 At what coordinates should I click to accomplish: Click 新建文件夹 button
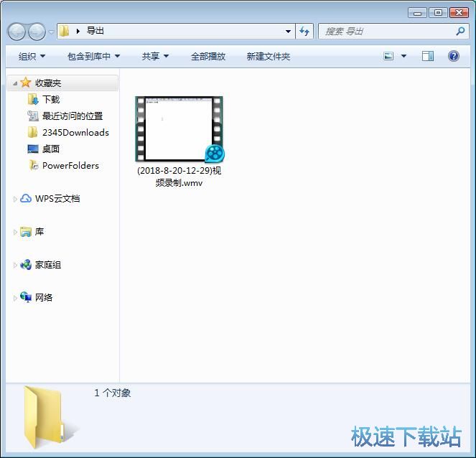click(268, 57)
